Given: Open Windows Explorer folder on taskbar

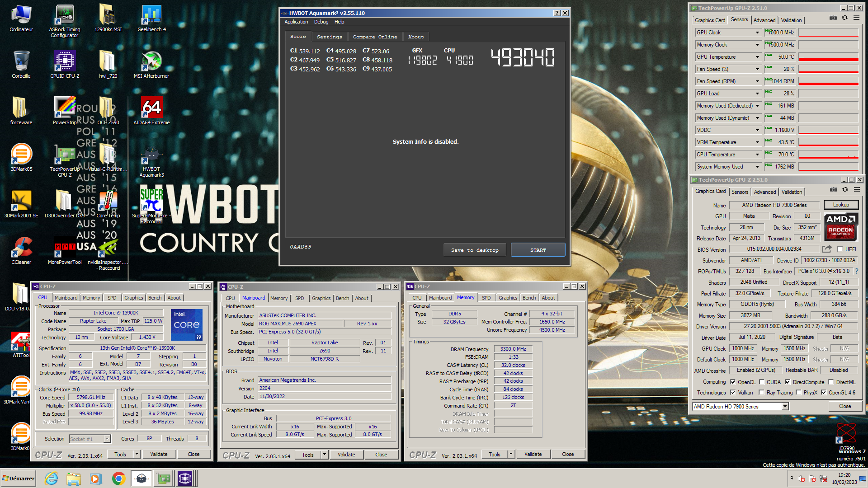Looking at the screenshot, I should pyautogui.click(x=74, y=479).
